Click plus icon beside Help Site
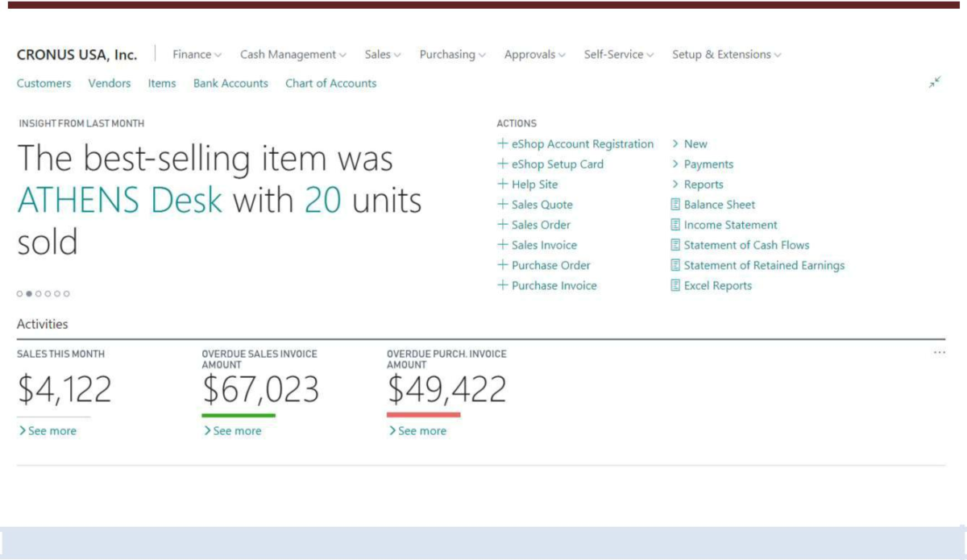 pyautogui.click(x=503, y=185)
